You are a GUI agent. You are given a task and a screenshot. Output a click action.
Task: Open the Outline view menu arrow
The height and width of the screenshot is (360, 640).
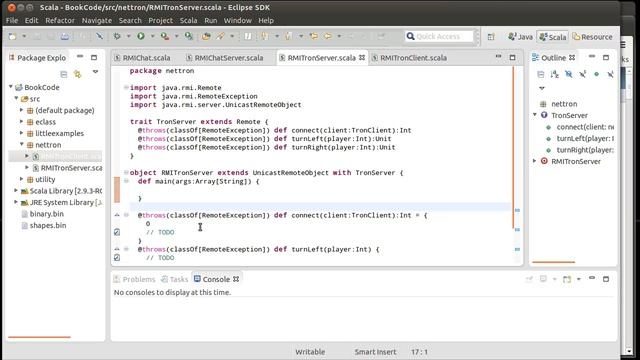pyautogui.click(x=542, y=88)
